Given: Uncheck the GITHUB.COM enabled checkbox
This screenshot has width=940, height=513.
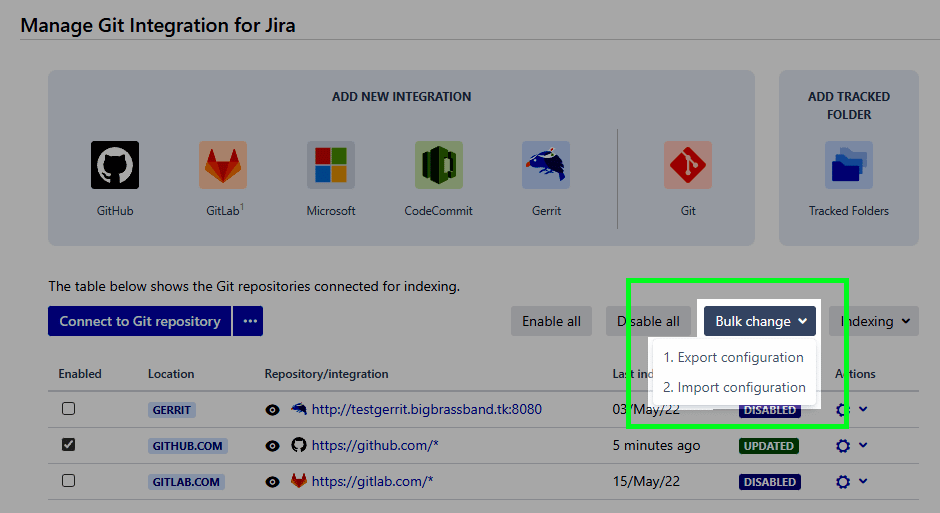Looking at the screenshot, I should pos(68,445).
